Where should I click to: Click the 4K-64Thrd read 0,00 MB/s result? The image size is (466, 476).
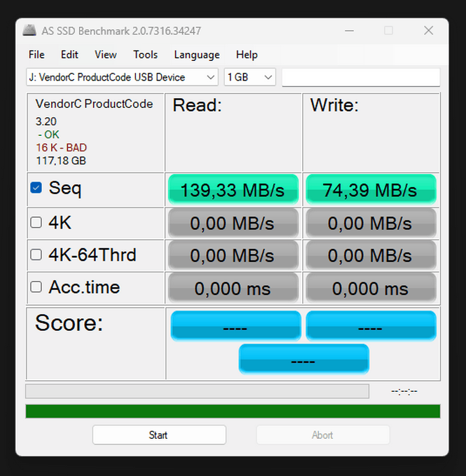click(x=233, y=255)
